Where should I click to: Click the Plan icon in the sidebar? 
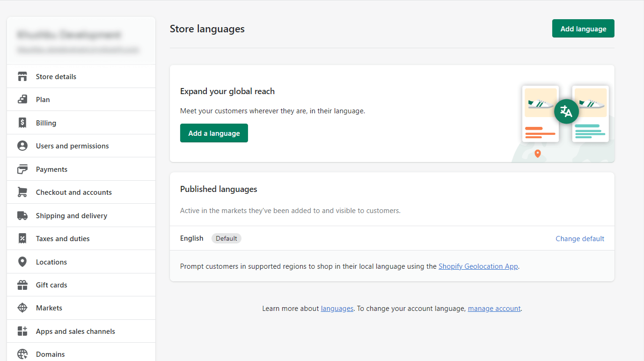22,99
